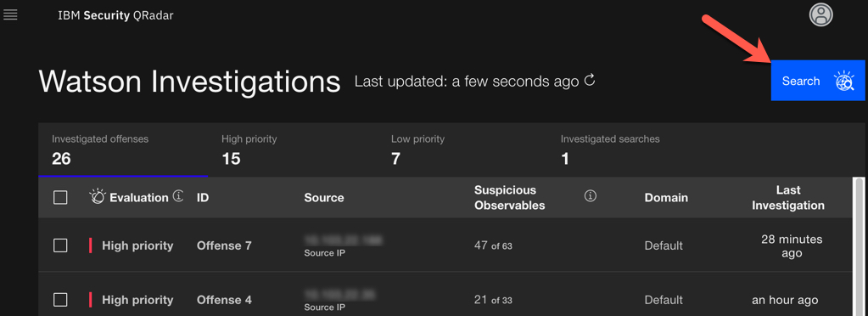
Task: Open the hamburger navigation menu
Action: (x=10, y=15)
